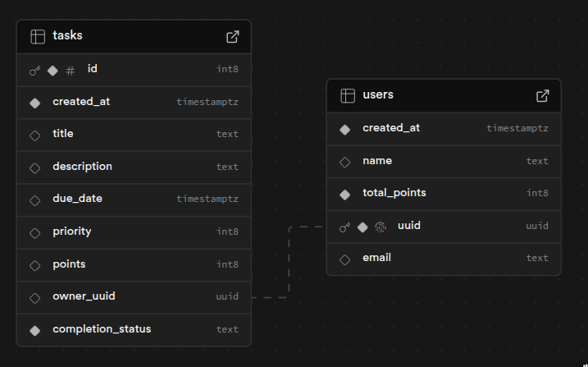This screenshot has height=367, width=588.
Task: Select the tasks table header title
Action: coord(67,35)
